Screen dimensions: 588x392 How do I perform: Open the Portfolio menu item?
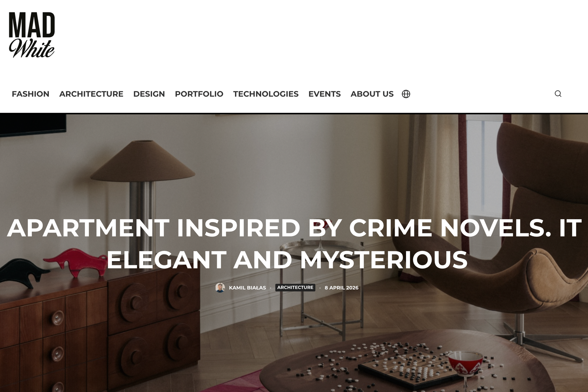pos(199,94)
